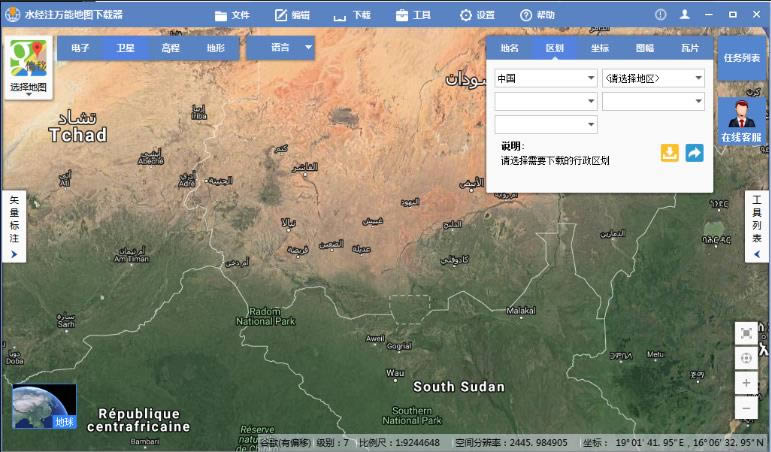Click the Google map selector icon

pyautogui.click(x=28, y=60)
